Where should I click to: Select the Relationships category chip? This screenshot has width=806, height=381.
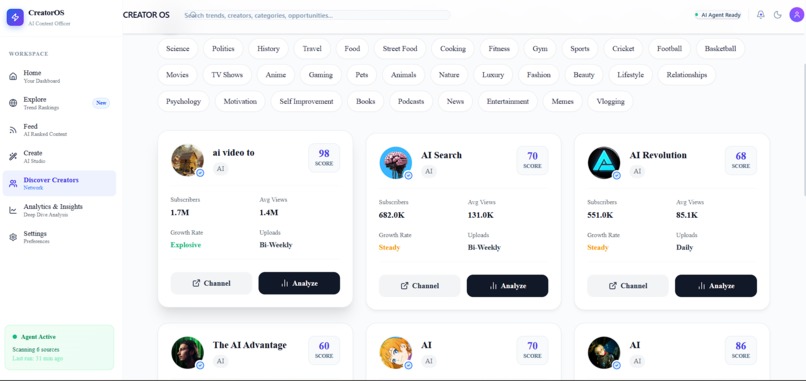pos(687,75)
